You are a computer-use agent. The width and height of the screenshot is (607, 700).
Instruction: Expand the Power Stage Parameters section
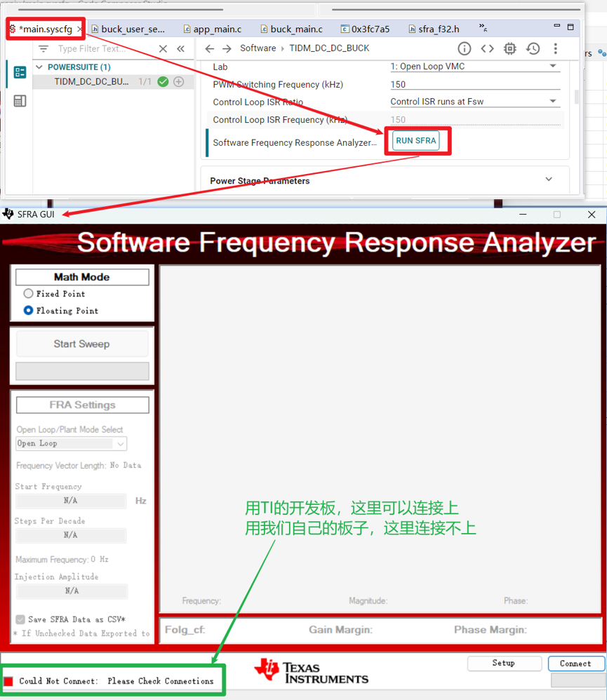[x=549, y=180]
